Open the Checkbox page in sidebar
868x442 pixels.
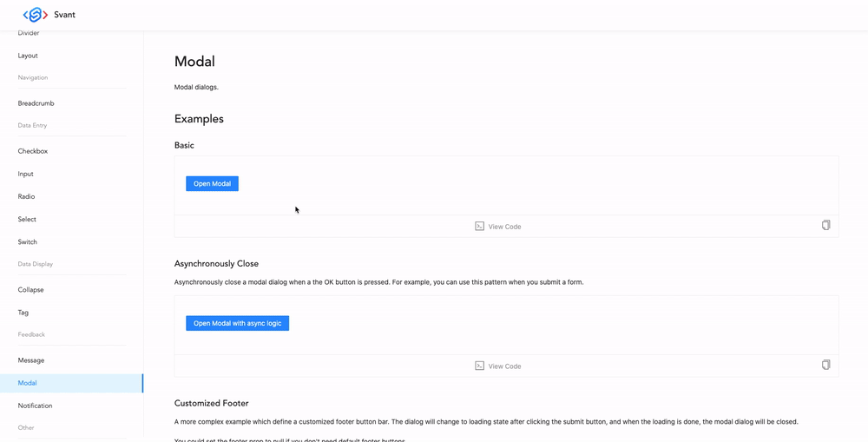(33, 151)
